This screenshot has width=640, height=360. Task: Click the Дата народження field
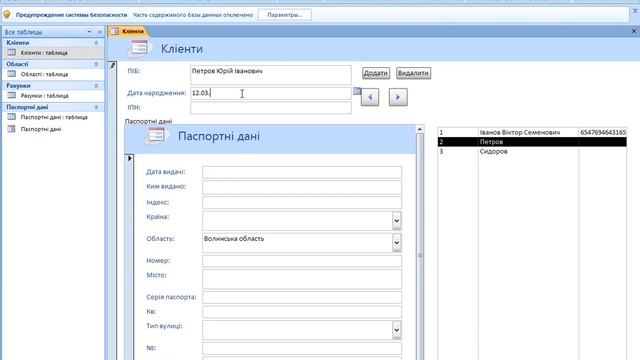click(x=271, y=93)
